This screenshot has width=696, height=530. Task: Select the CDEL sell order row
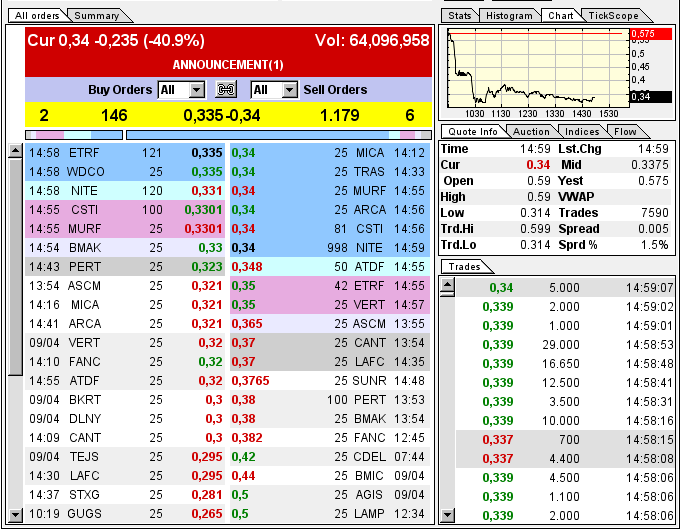330,457
